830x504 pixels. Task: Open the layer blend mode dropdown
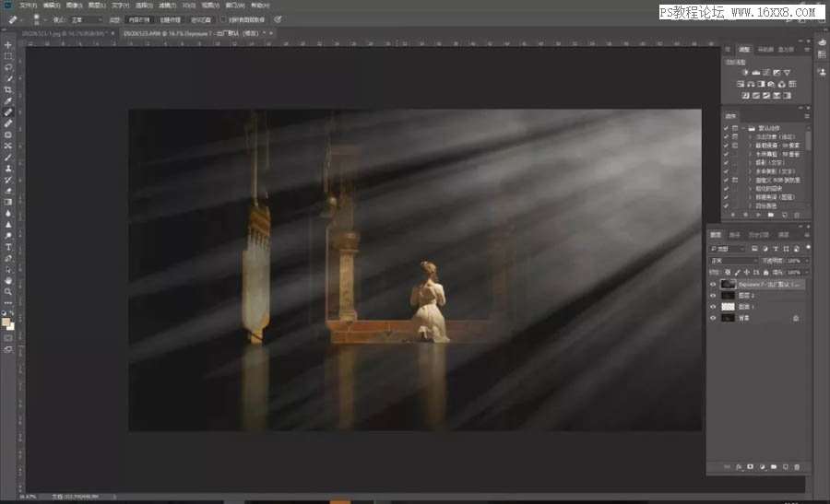click(x=733, y=261)
